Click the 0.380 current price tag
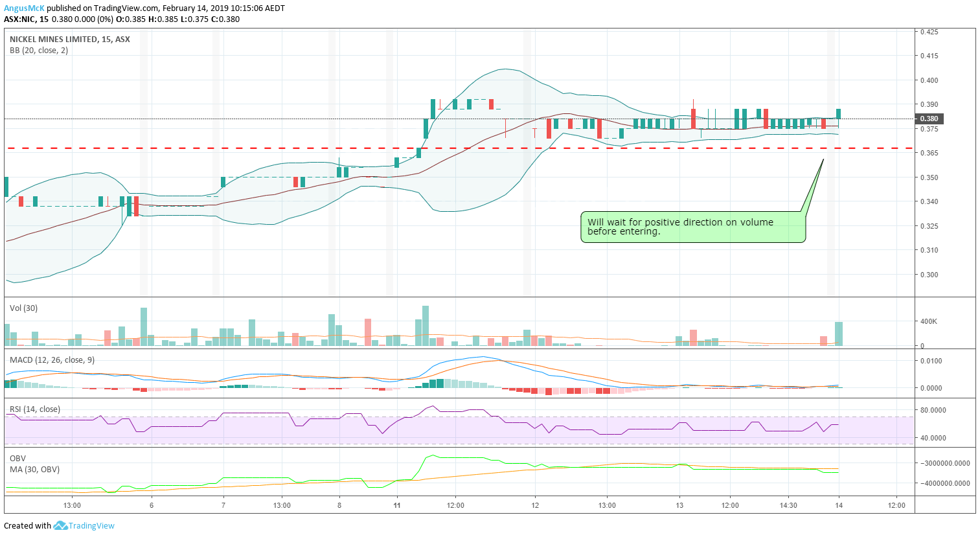This screenshot has width=980, height=537. point(929,119)
